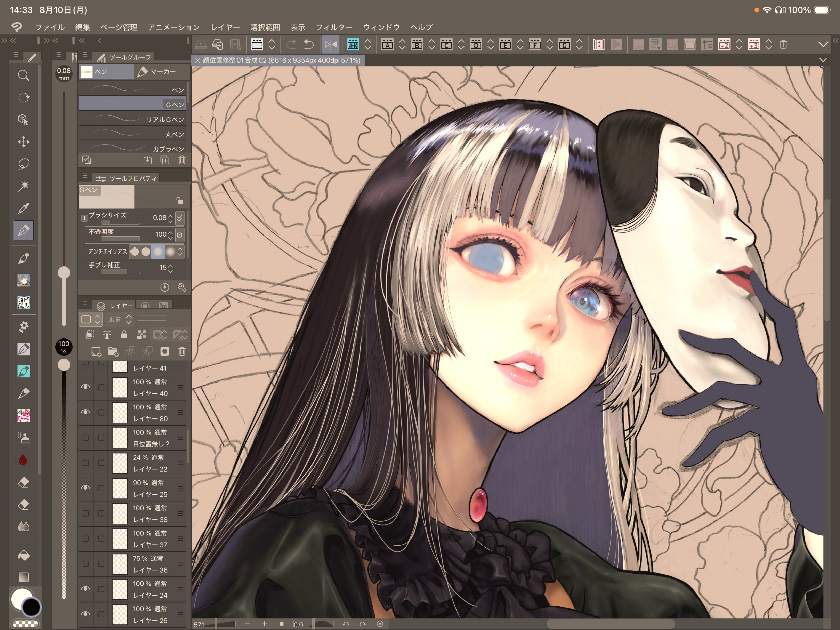Hide layer レイヤー 80 with eye icon

[x=86, y=412]
